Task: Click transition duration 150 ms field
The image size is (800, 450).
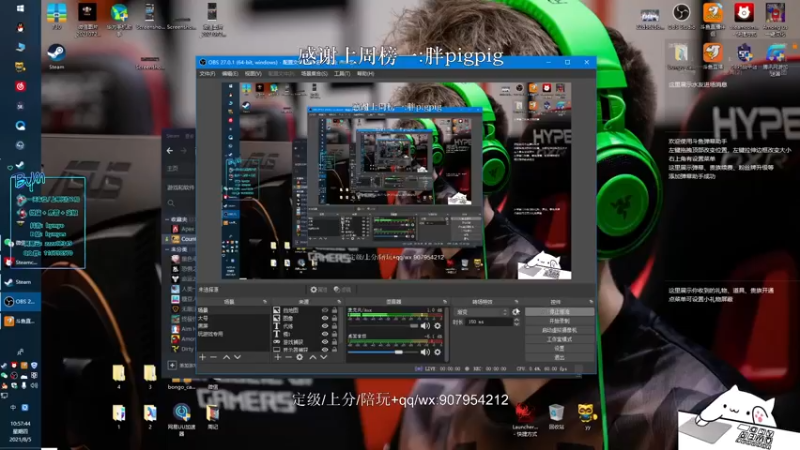Action: tap(489, 322)
